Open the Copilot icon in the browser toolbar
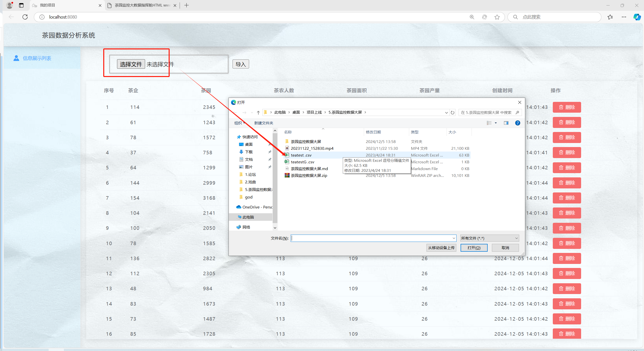Viewport: 644px width, 351px height. [637, 17]
